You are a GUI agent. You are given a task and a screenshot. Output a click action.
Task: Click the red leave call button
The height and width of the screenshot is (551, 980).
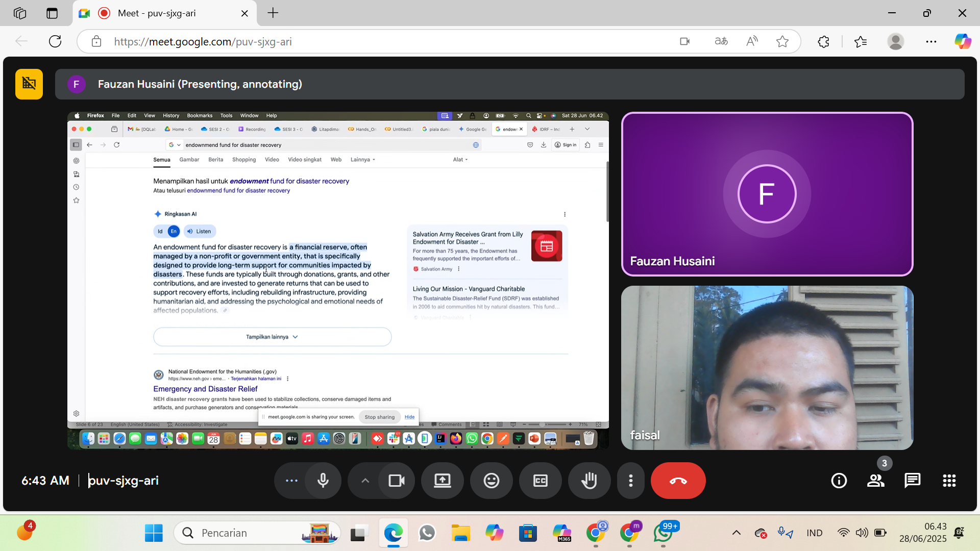[678, 481]
